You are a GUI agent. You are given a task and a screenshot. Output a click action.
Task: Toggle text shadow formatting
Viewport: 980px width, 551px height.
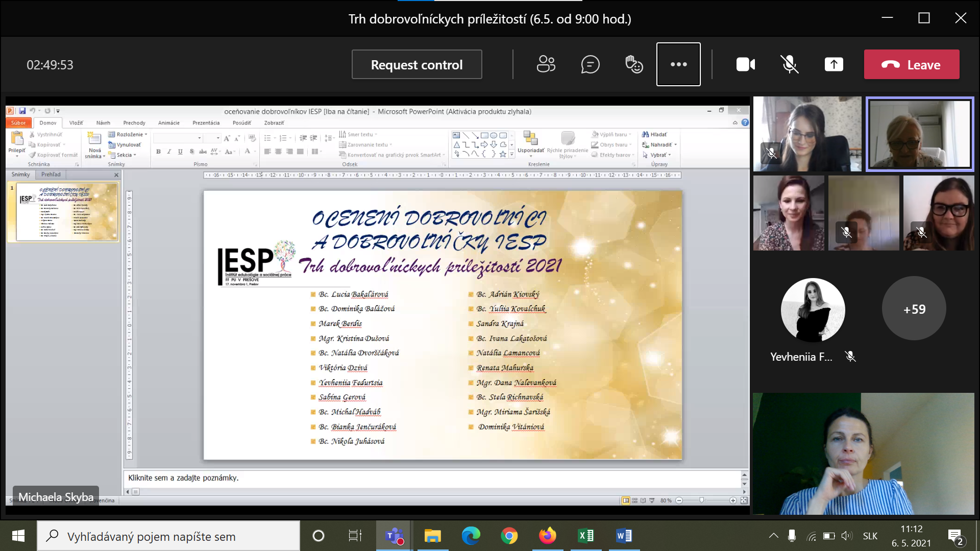(x=191, y=152)
